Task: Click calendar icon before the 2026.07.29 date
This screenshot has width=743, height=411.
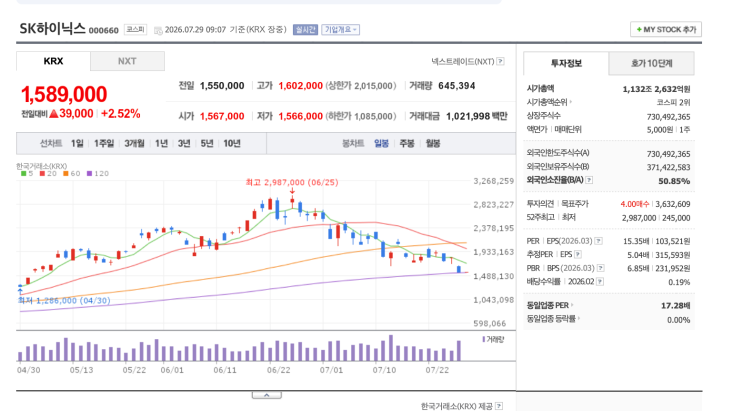Action: 158,30
